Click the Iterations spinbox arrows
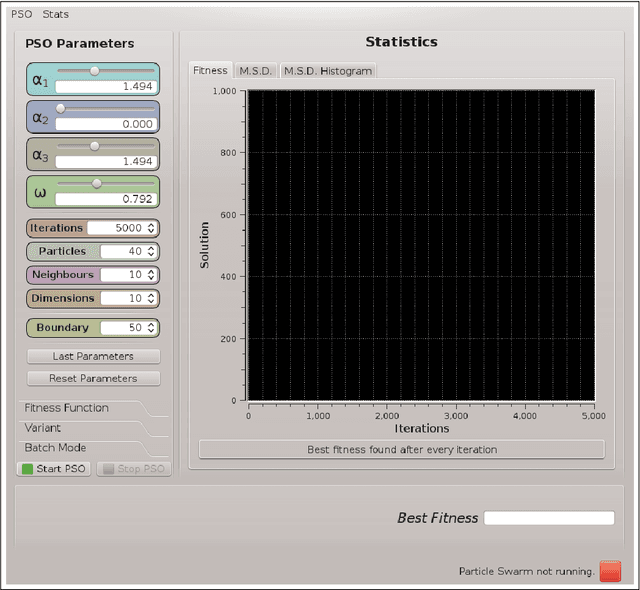The image size is (640, 590). [x=151, y=228]
